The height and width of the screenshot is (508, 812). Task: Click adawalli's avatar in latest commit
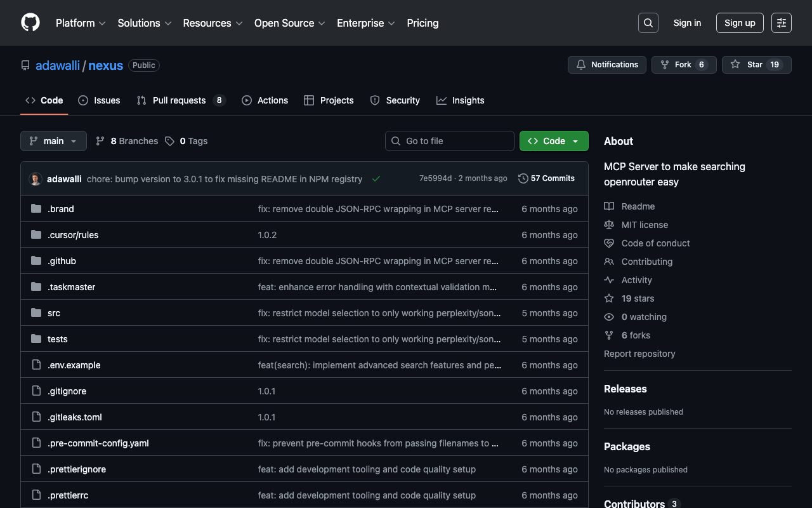[x=36, y=179]
